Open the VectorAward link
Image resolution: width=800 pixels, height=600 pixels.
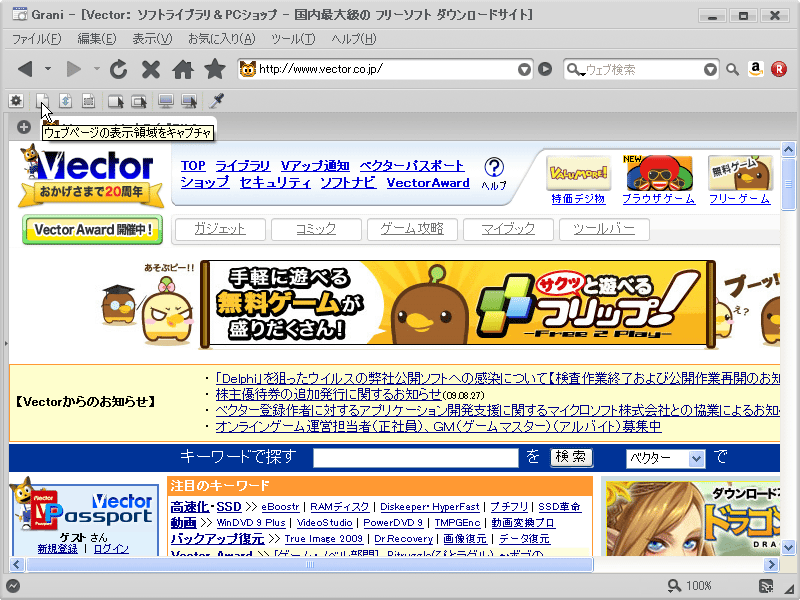pyautogui.click(x=428, y=183)
